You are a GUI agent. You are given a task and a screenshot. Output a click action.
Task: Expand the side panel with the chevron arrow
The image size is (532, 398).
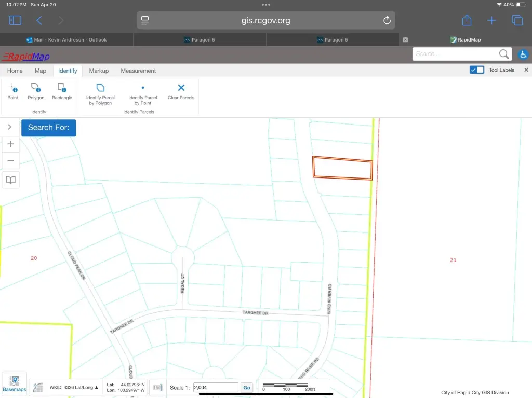click(x=9, y=127)
